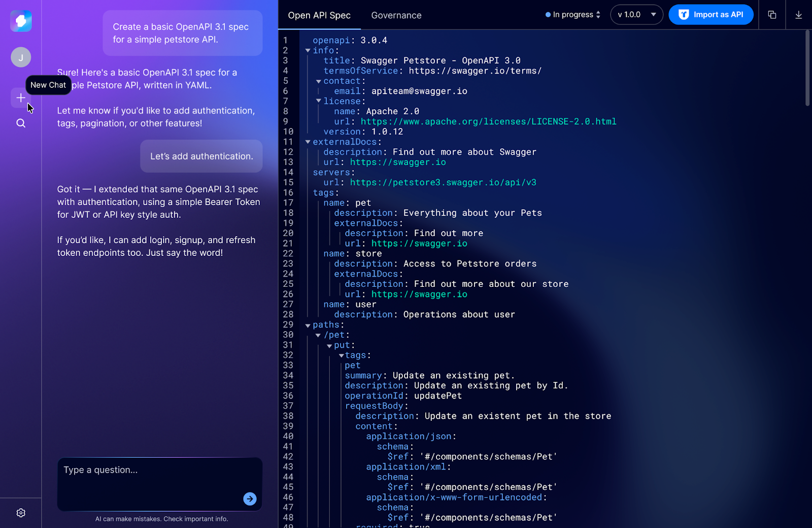Collapse the paths section
The height and width of the screenshot is (528, 812).
[x=308, y=325]
